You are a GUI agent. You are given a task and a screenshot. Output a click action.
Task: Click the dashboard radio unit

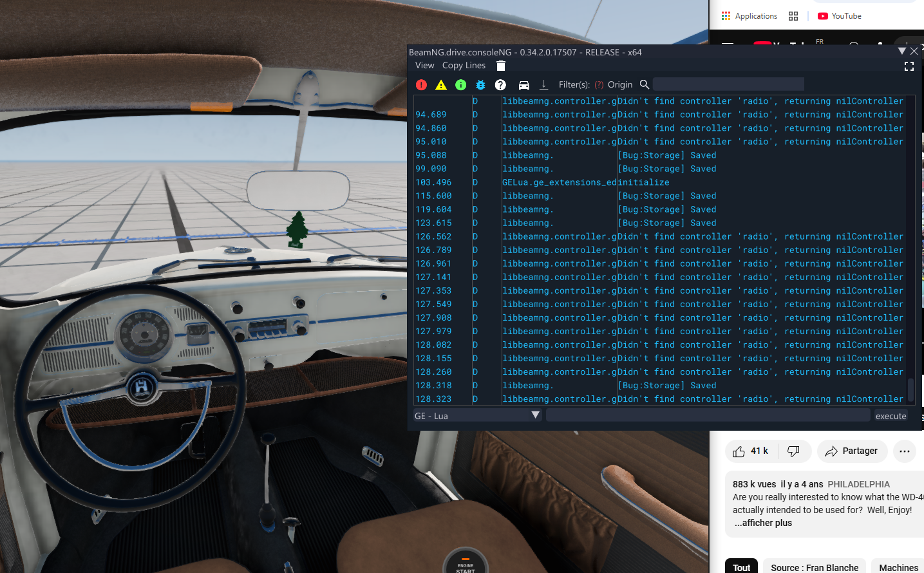pos(268,327)
